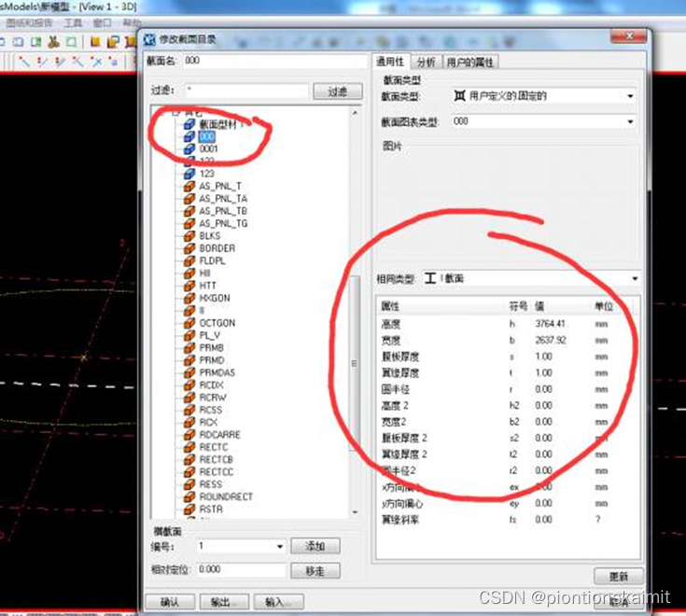Click the profile icon next to FLDPL
This screenshot has width=686, height=616.
pos(189,260)
